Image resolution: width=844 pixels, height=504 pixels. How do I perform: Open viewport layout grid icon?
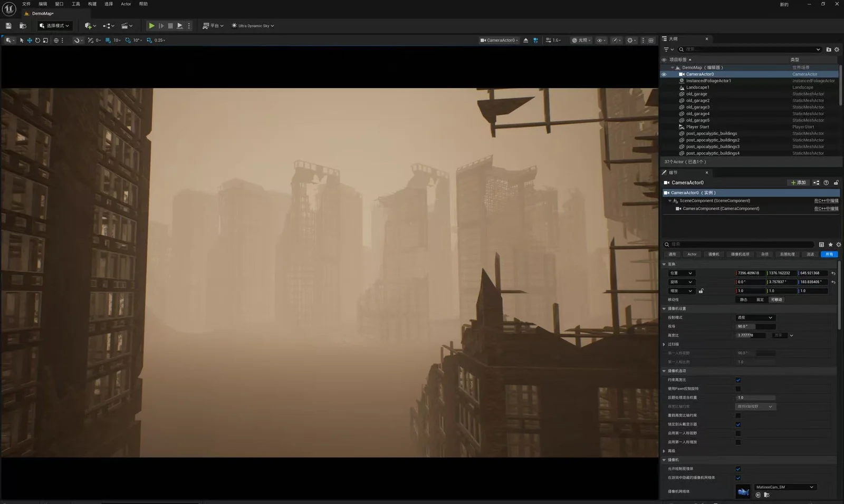651,40
